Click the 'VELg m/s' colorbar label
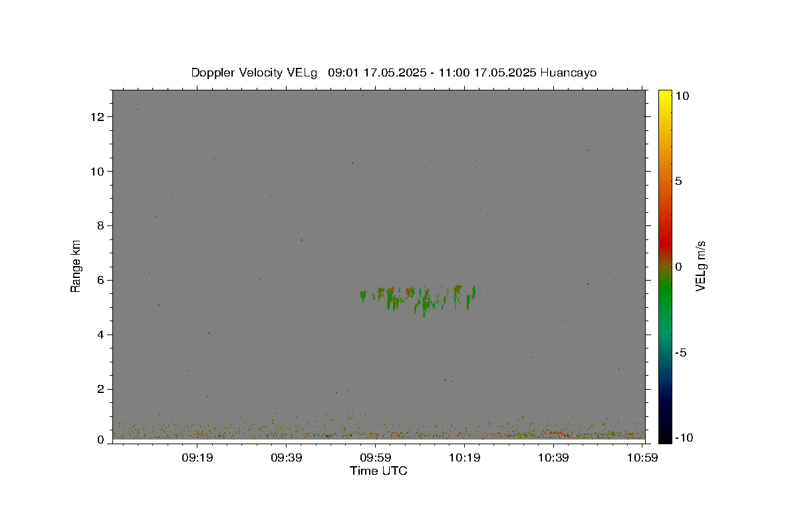 pos(700,266)
